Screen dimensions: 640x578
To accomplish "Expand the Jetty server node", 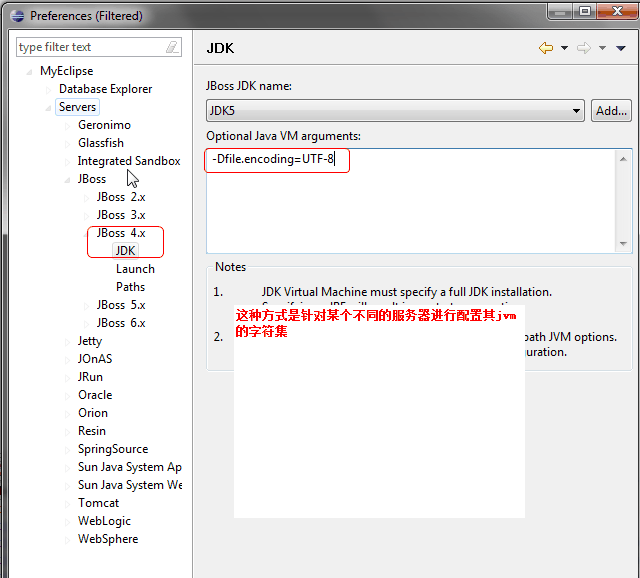I will (67, 342).
